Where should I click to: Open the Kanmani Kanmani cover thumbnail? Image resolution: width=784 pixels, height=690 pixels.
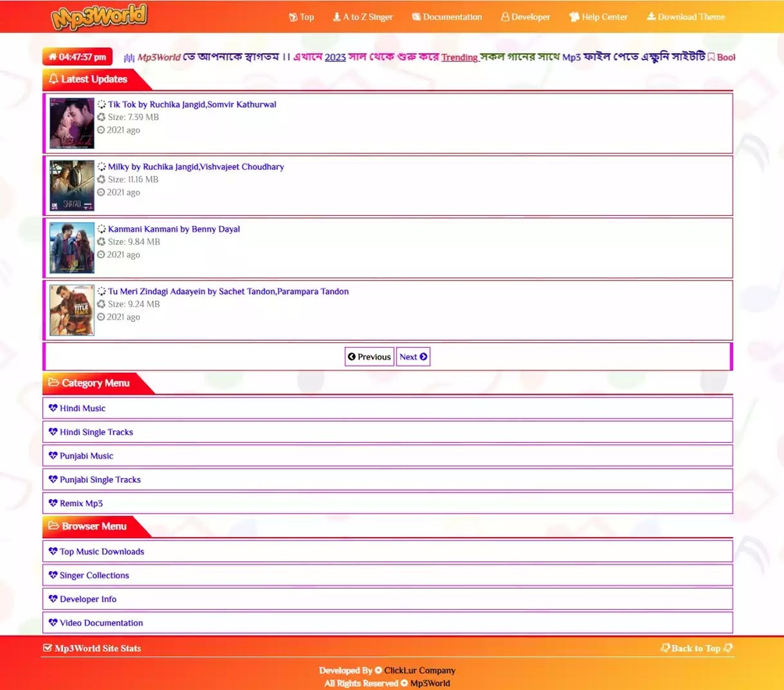click(72, 248)
